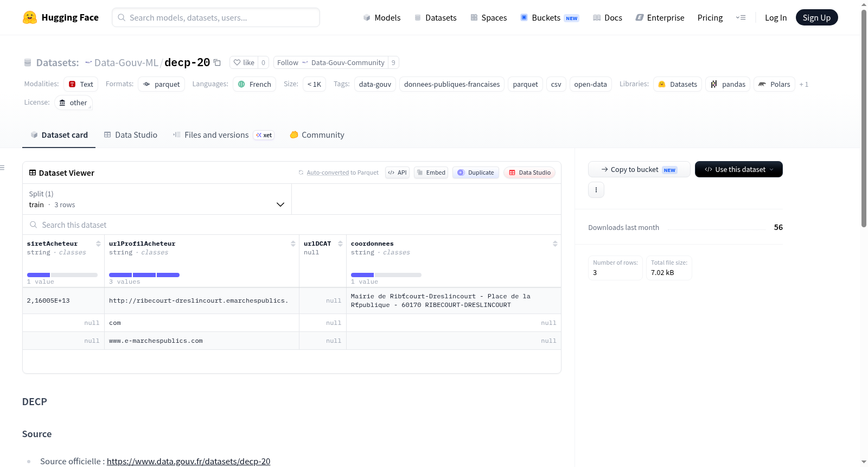Viewport: 868px width, 467px height.
Task: Like this dataset
Action: [x=244, y=62]
